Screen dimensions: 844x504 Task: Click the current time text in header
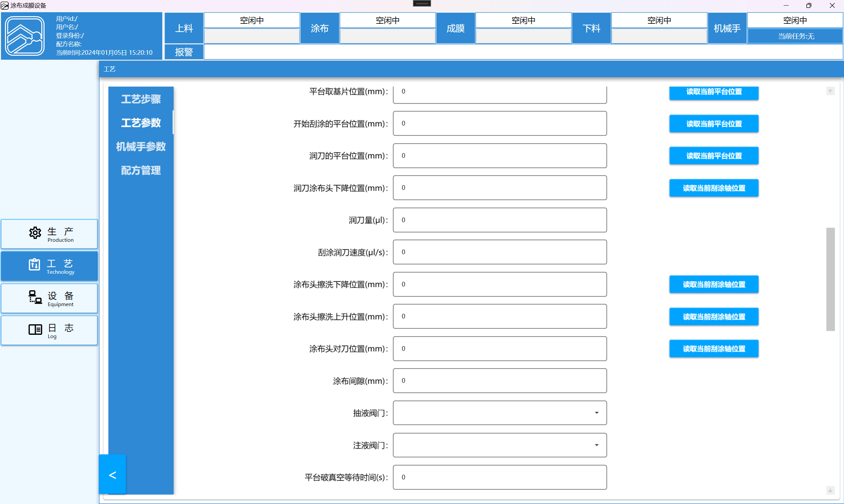coord(104,53)
